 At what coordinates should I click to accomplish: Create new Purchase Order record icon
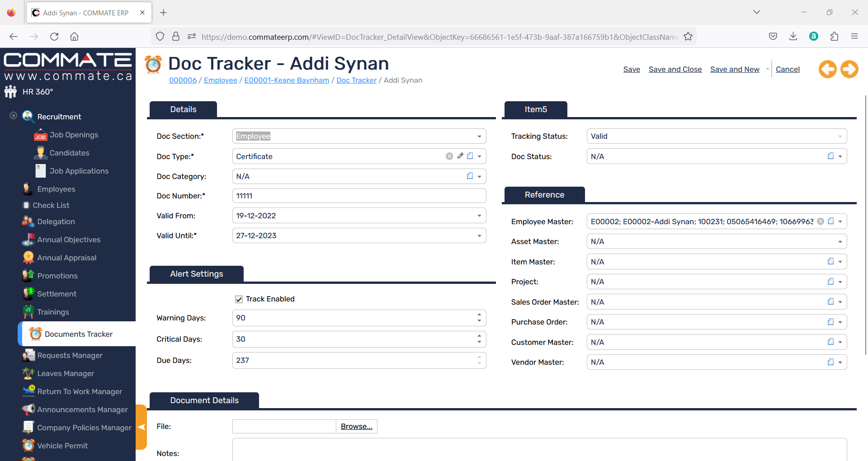click(x=831, y=321)
